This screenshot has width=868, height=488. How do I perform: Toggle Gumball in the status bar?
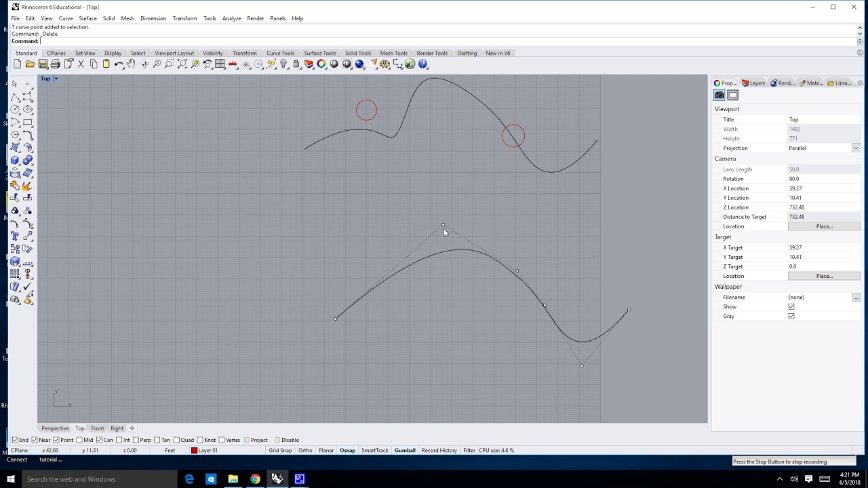[x=405, y=450]
